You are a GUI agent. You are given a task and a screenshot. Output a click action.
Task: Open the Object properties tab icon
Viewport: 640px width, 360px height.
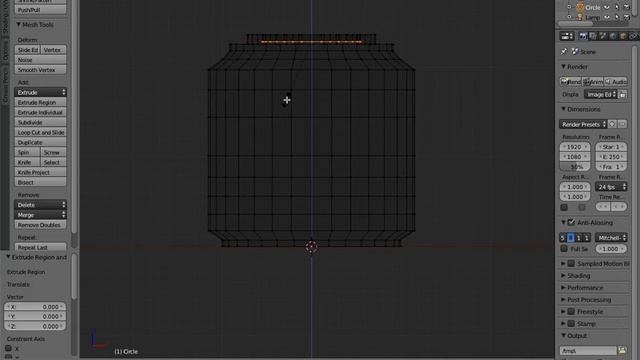pos(623,36)
